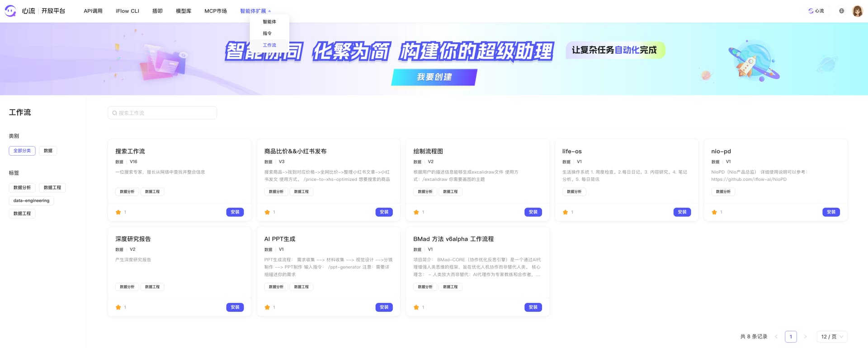Open the user avatar profile

pyautogui.click(x=857, y=11)
